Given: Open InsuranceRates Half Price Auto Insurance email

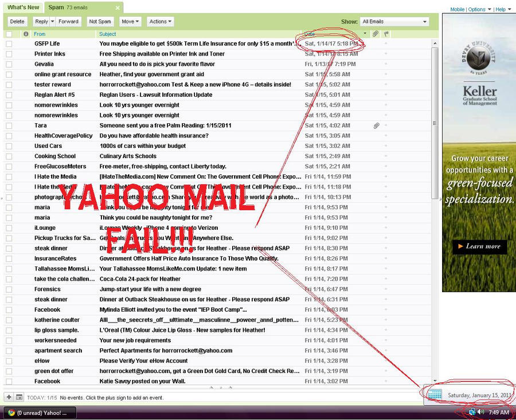Looking at the screenshot, I should [189, 258].
